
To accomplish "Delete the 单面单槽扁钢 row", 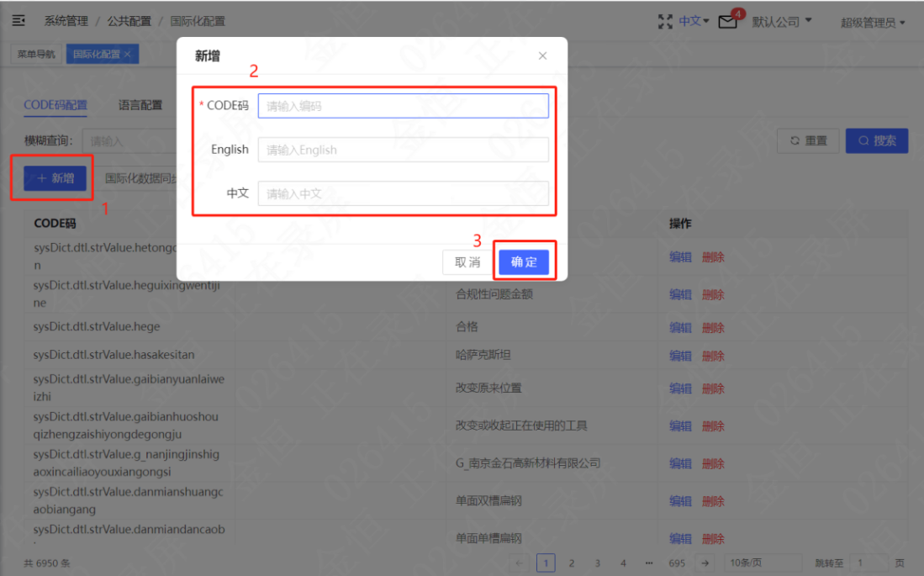I will (713, 538).
